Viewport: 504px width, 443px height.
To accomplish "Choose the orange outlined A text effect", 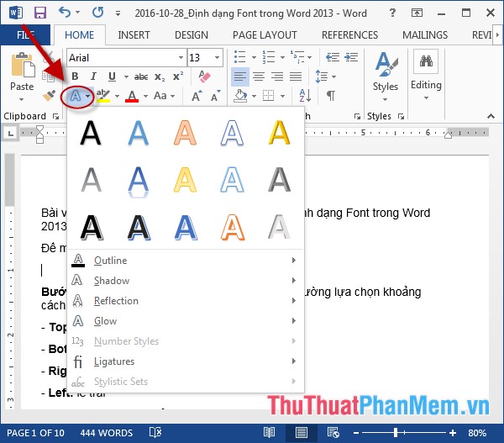I will (232, 228).
